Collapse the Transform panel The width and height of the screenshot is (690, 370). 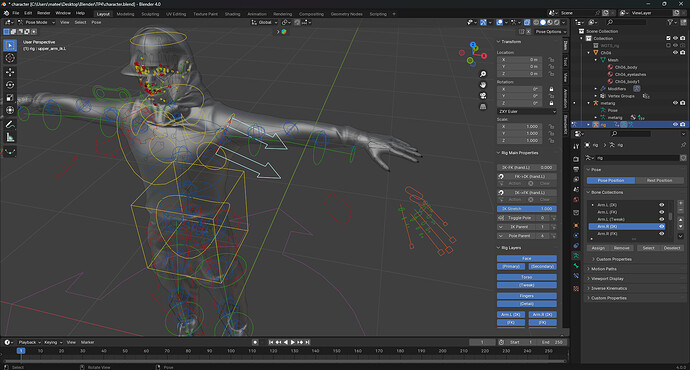click(509, 42)
